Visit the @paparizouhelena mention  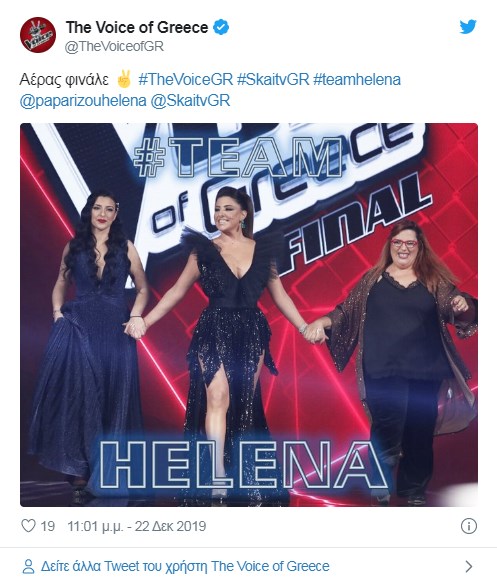tap(83, 101)
